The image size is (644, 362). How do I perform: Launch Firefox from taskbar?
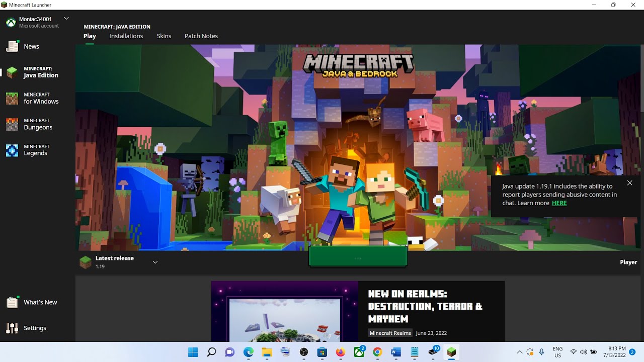pyautogui.click(x=341, y=352)
